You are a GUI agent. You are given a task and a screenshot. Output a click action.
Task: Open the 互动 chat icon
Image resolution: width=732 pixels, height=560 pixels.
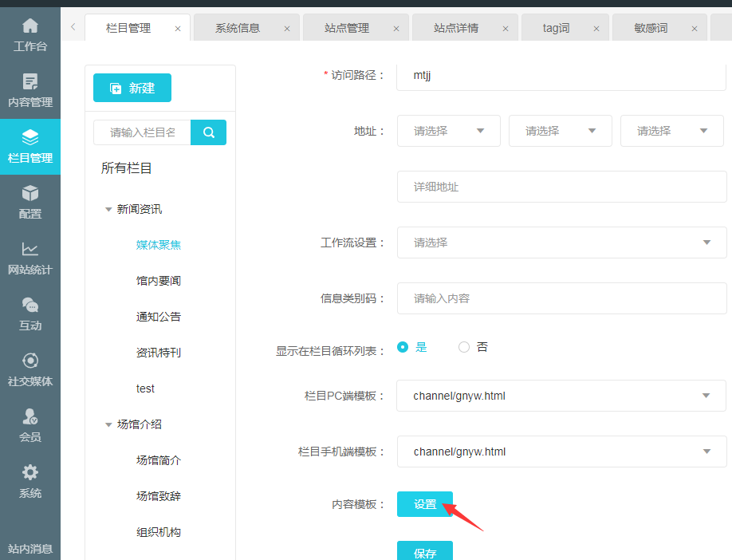click(x=30, y=306)
